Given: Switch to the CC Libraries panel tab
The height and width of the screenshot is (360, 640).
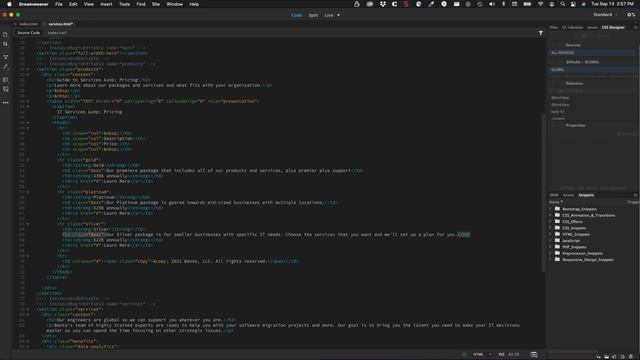Looking at the screenshot, I should [x=573, y=27].
